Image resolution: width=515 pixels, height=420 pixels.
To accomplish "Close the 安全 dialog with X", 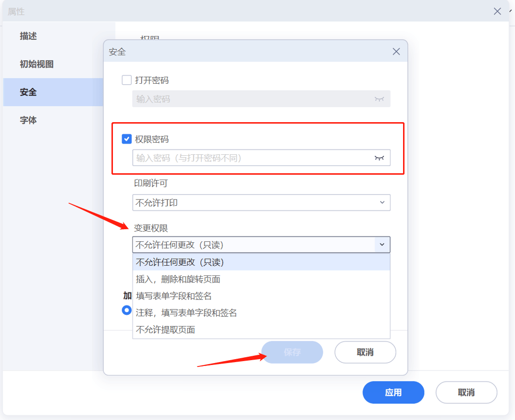I will 396,52.
